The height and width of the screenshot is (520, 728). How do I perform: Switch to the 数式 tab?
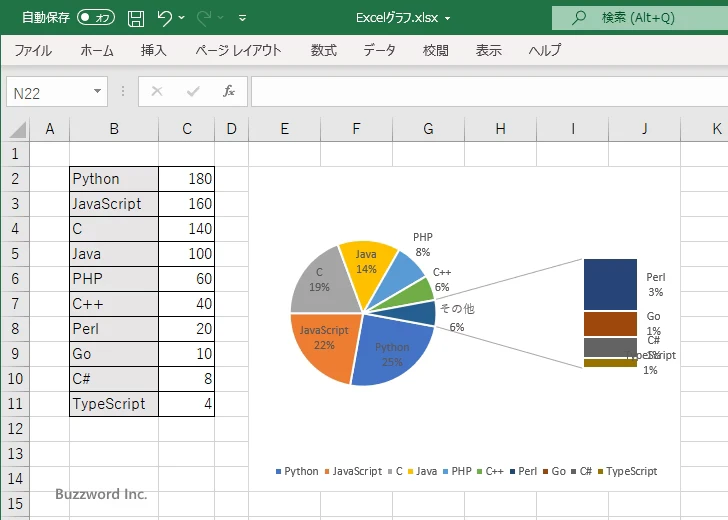click(324, 50)
